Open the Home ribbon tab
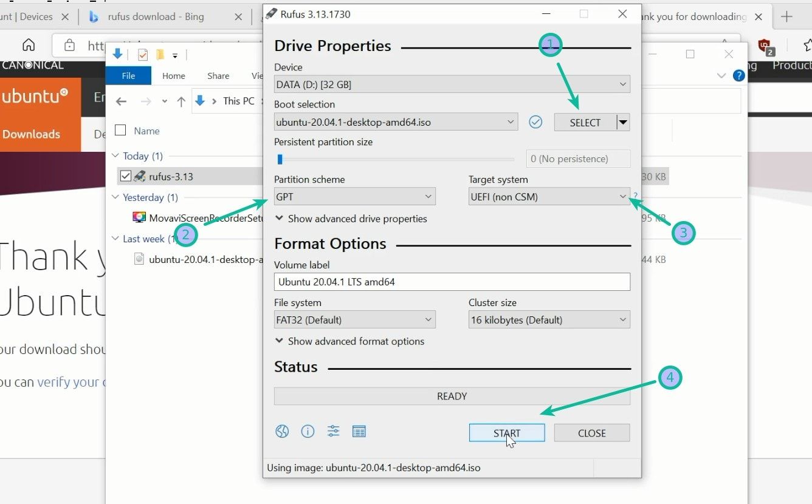The height and width of the screenshot is (504, 812). tap(173, 76)
